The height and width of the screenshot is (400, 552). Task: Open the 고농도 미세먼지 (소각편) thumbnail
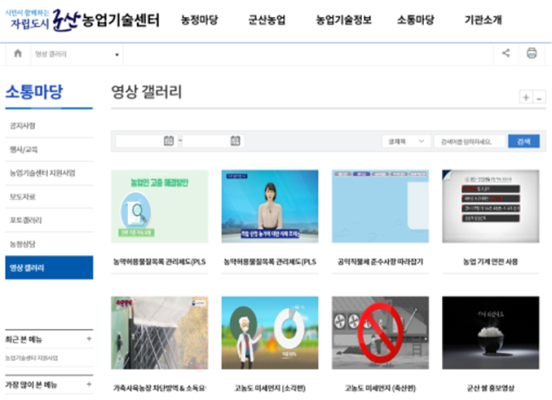click(270, 333)
